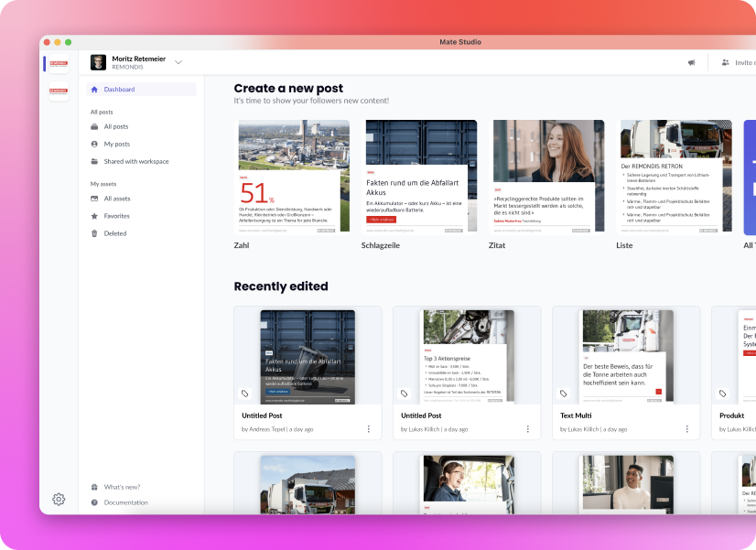This screenshot has height=550, width=756.
Task: Click tag icon on Text Multi card
Action: pos(563,394)
